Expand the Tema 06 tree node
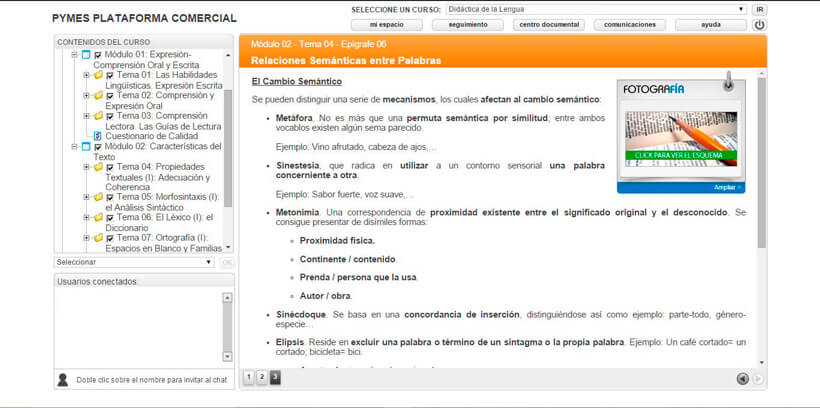The image size is (820, 408). click(x=86, y=218)
